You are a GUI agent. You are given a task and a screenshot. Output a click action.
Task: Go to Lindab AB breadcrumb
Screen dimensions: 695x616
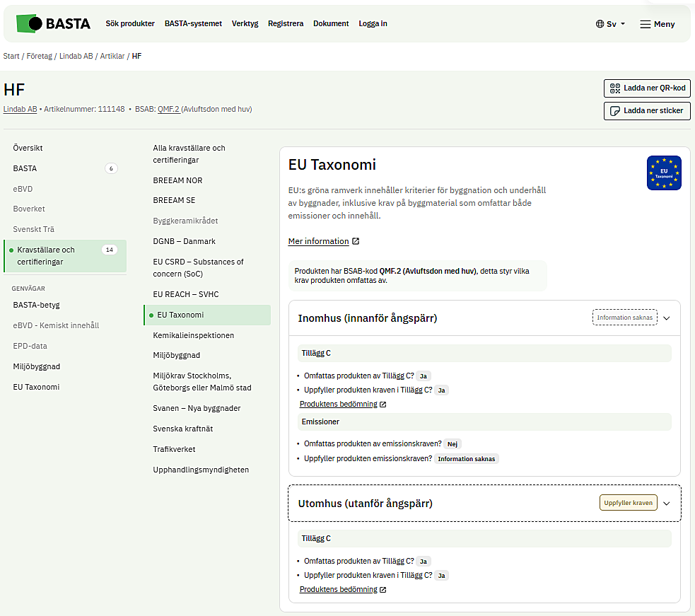(76, 57)
